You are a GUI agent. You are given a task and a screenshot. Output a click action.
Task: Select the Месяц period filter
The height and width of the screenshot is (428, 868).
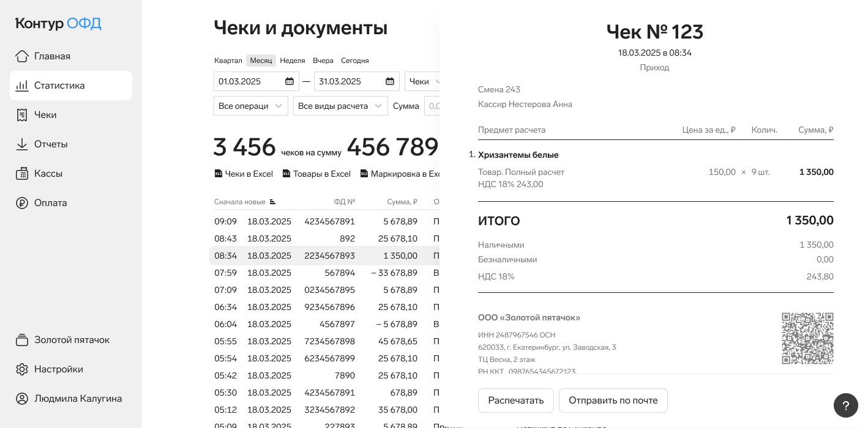[261, 61]
